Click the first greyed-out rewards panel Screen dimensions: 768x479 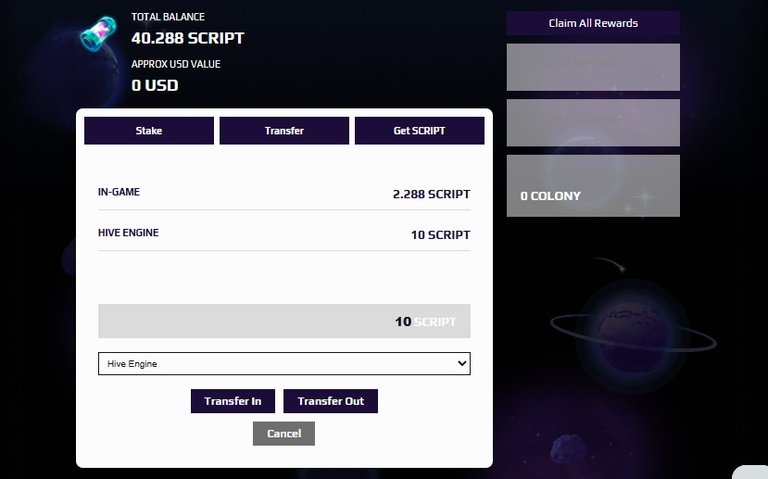pyautogui.click(x=593, y=67)
